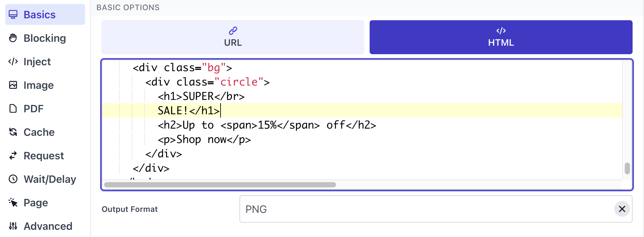Click the magic wand icon next to Page
Viewport: 644px width, 237px height.
(x=13, y=202)
